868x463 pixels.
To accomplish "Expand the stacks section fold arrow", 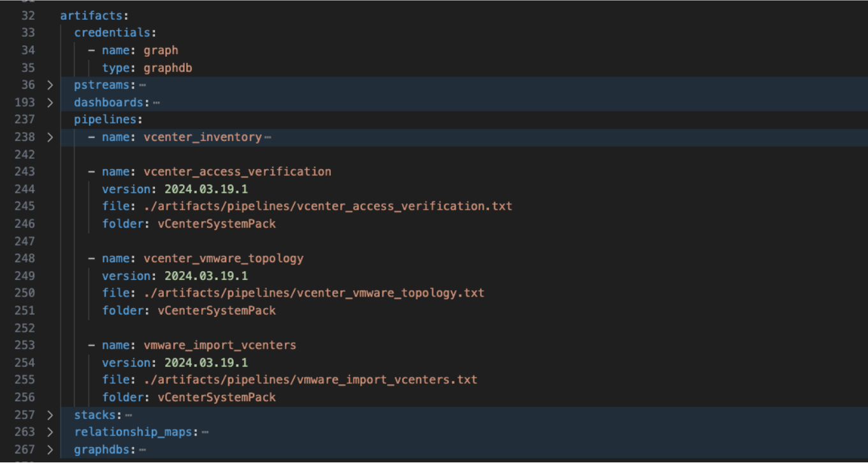I will (50, 415).
